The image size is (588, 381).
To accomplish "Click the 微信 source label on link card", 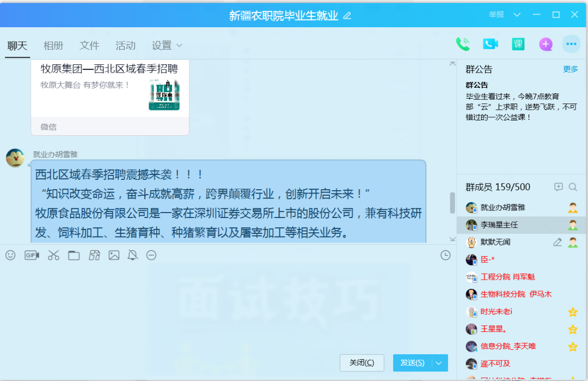I will 48,127.
